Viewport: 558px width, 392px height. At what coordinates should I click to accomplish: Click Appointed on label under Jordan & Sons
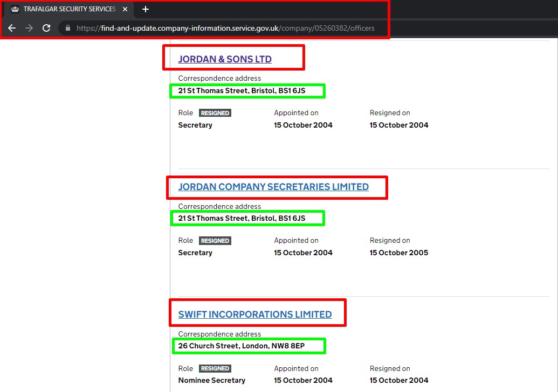tap(296, 113)
